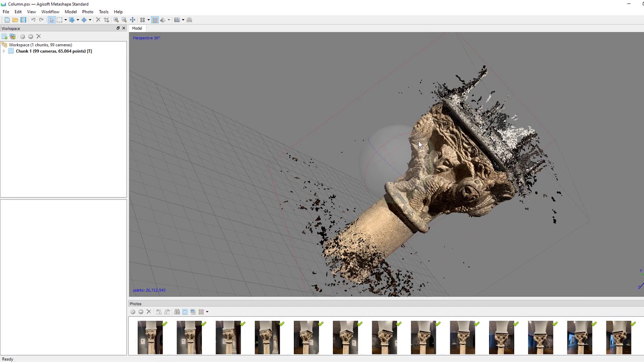Open the Edit menu
Image resolution: width=644 pixels, height=362 pixels.
18,12
